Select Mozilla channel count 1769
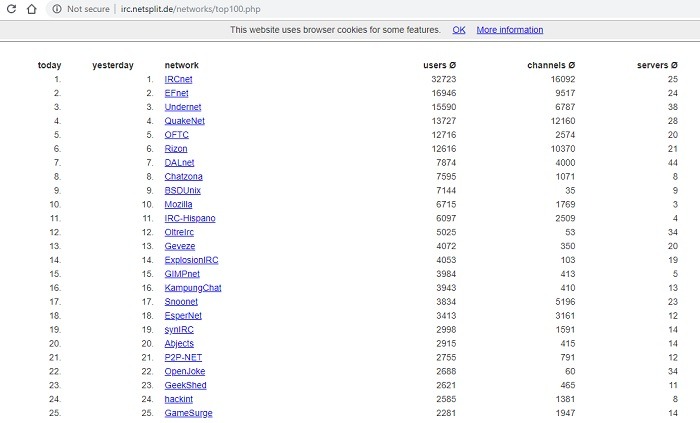Screen dimensions: 700x423 (565, 204)
